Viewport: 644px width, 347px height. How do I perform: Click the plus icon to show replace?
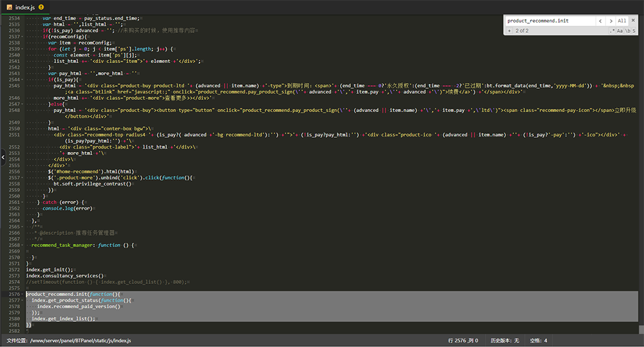pos(509,30)
